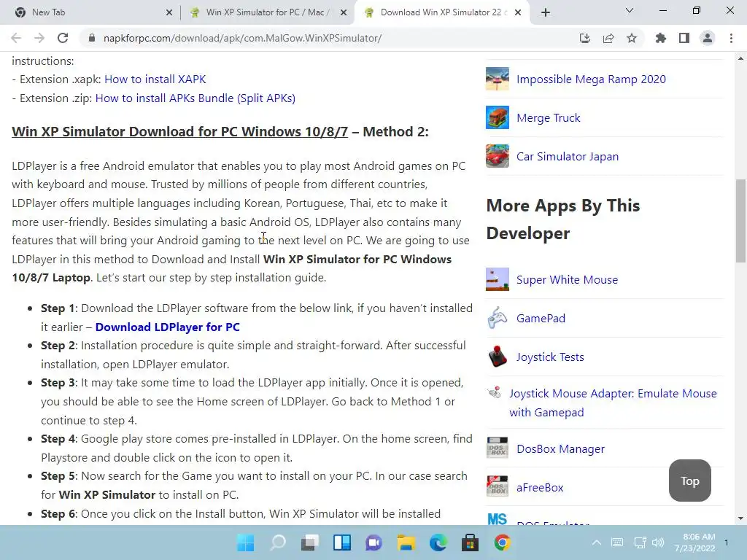Open a new browser tab
Screen dimensions: 747x560
(546, 12)
